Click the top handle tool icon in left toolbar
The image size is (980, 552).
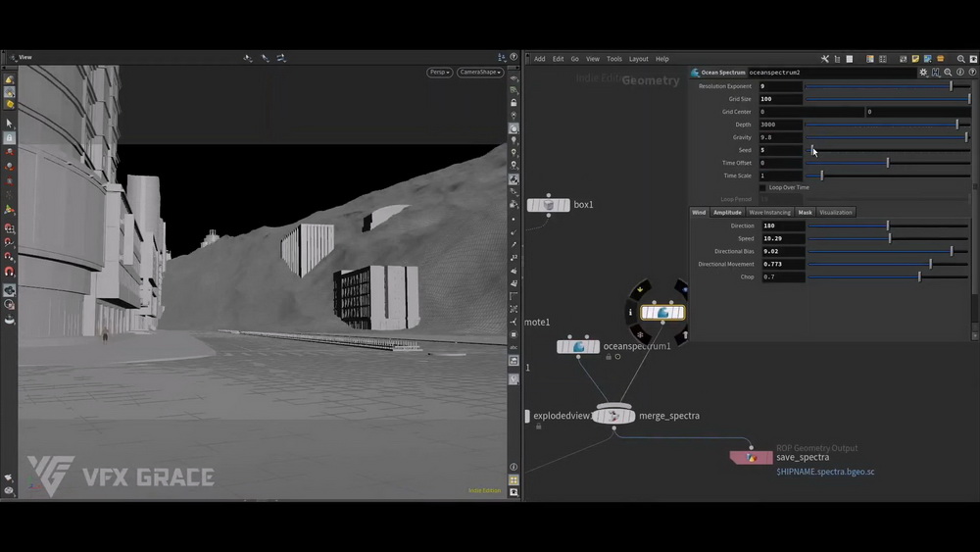coord(9,79)
